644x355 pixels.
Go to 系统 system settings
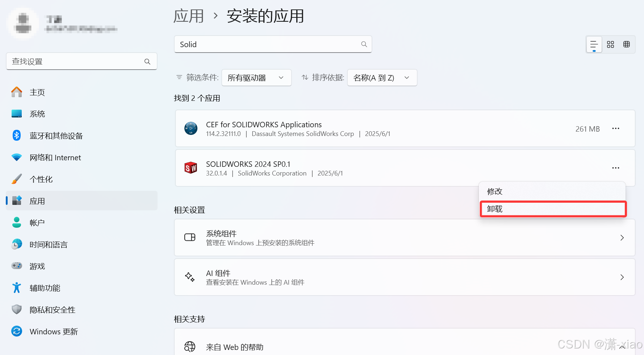(x=81, y=114)
